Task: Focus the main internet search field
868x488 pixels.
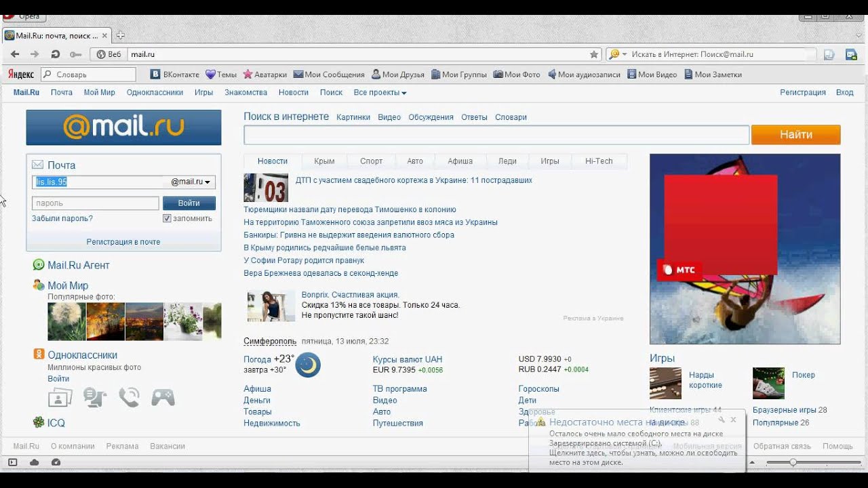Action: pos(496,135)
